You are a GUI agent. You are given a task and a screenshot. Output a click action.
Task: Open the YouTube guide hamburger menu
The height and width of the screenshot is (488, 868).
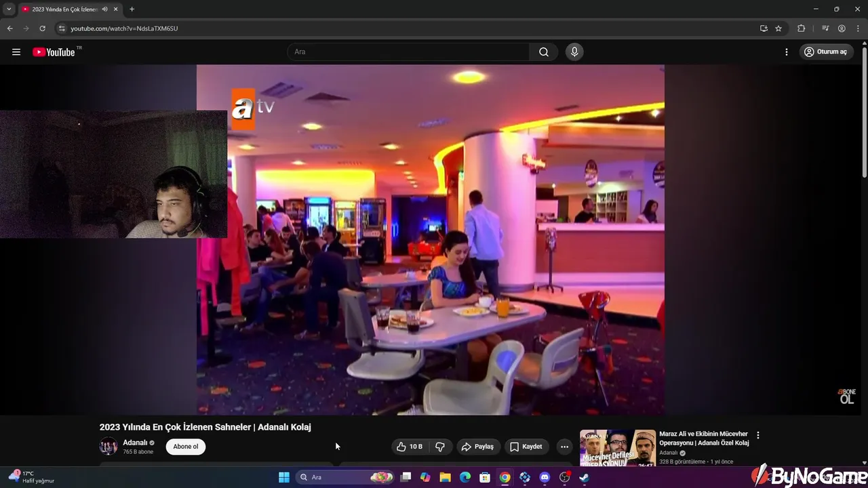tap(16, 52)
